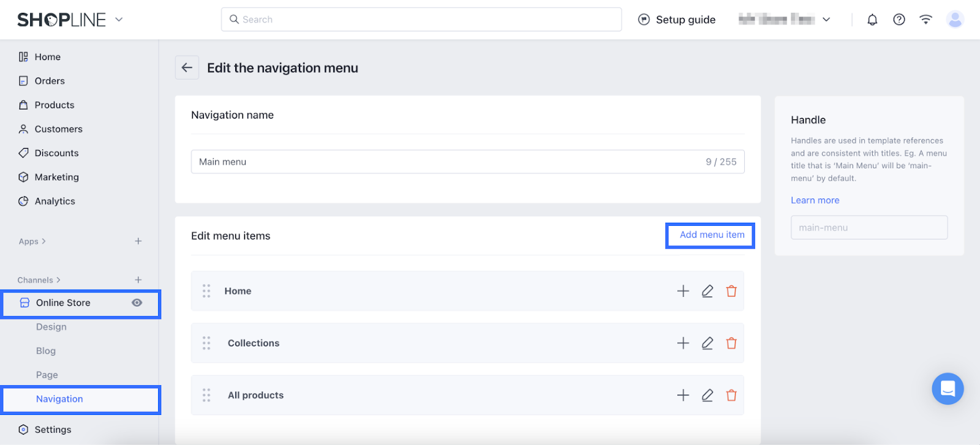980x445 pixels.
Task: Edit the Home menu item
Action: tap(707, 291)
